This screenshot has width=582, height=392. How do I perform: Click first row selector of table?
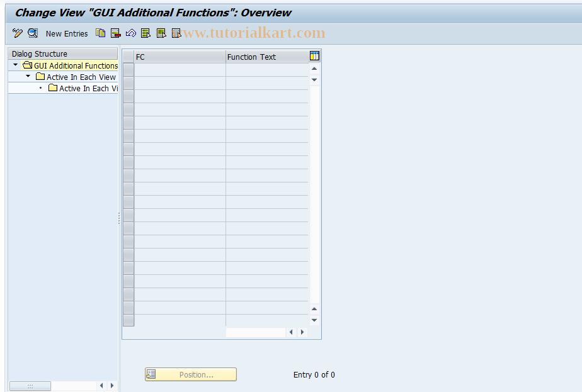[x=128, y=70]
